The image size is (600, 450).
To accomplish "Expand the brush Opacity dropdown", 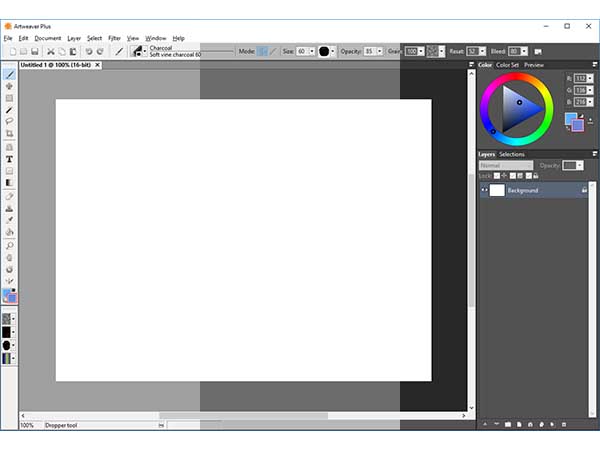I will click(x=380, y=51).
